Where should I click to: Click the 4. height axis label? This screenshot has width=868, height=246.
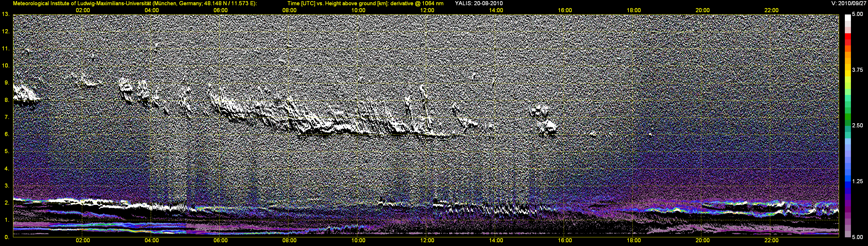click(x=7, y=168)
